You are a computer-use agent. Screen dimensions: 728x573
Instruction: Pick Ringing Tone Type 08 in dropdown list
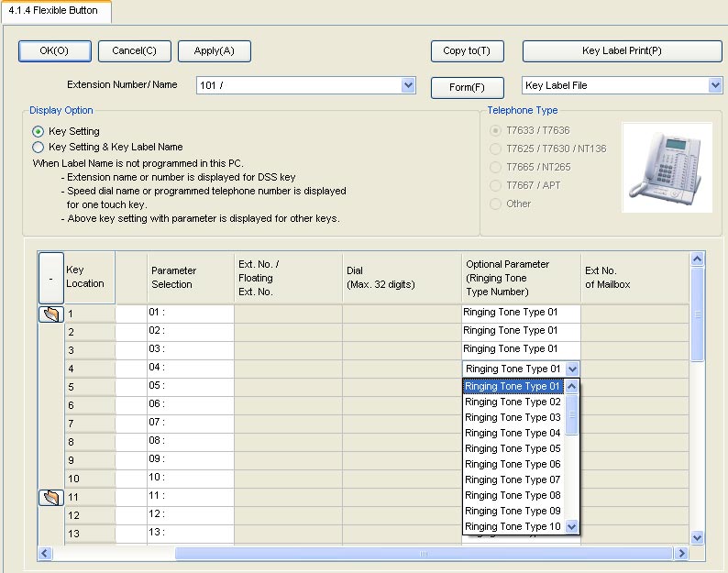(513, 495)
